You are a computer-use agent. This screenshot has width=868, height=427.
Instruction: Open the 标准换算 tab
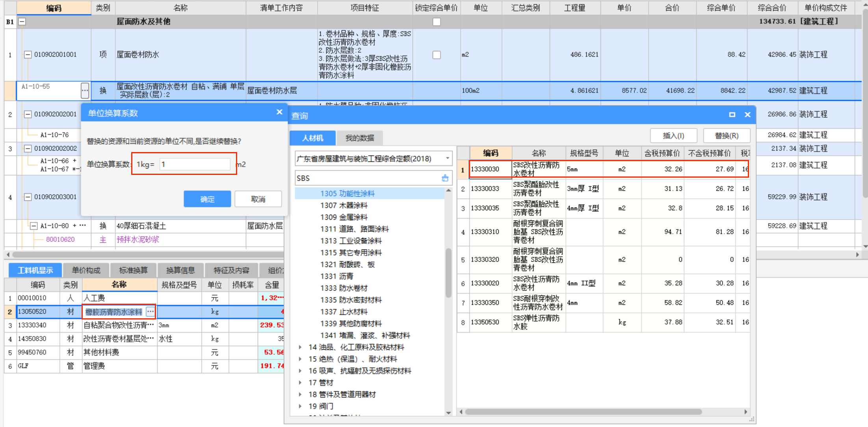(x=133, y=270)
